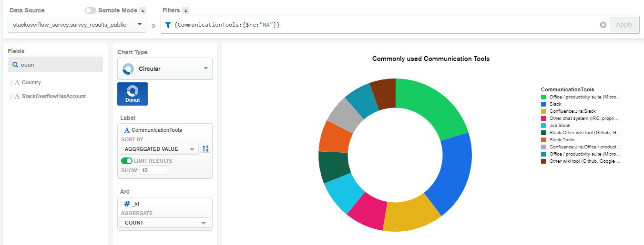The image size is (644, 245).
Task: Click the Apply button
Action: coord(624,25)
